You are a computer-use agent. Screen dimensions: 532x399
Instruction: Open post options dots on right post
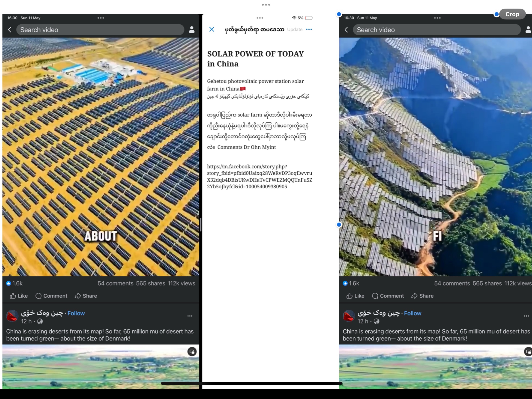click(x=526, y=316)
